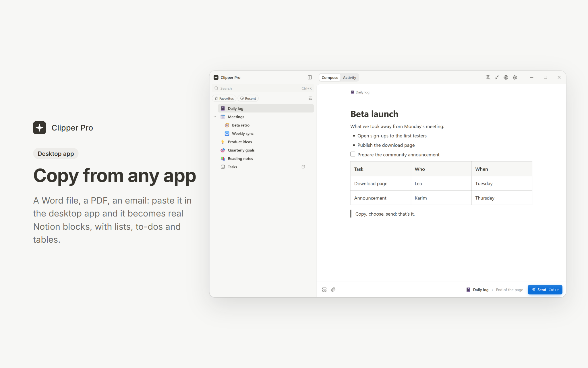Click the Thursday table cell
This screenshot has height=368, width=588.
502,198
